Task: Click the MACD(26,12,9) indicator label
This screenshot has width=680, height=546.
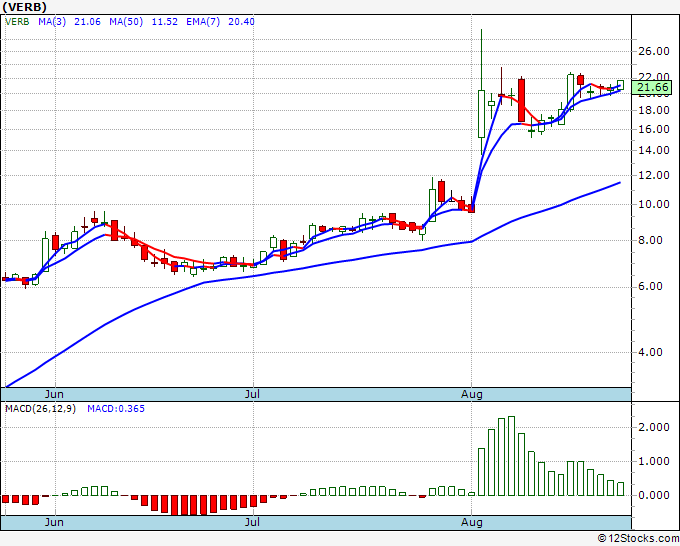Action: pyautogui.click(x=40, y=409)
